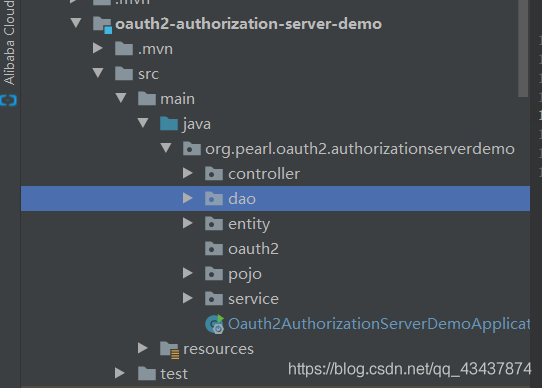This screenshot has width=542, height=388.
Task: Expand the .mvn folder under oauth2 module
Action: (98, 48)
